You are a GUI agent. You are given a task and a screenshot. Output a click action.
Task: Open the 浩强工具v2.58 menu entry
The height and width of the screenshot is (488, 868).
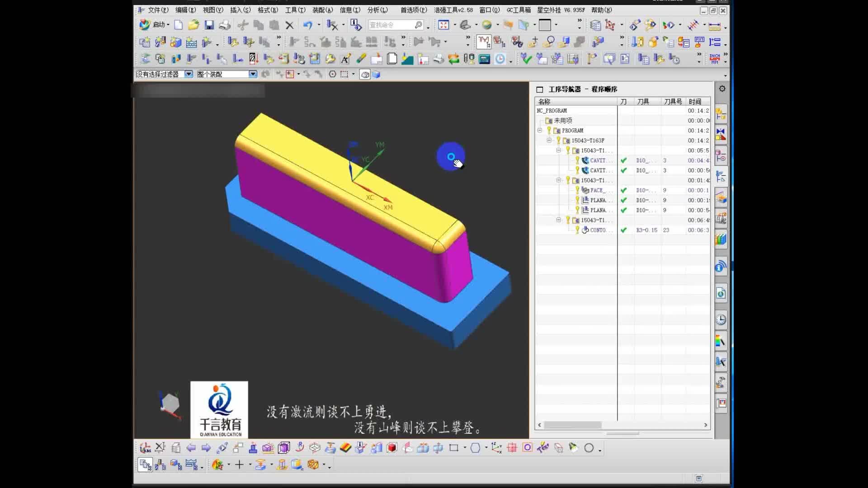453,10
